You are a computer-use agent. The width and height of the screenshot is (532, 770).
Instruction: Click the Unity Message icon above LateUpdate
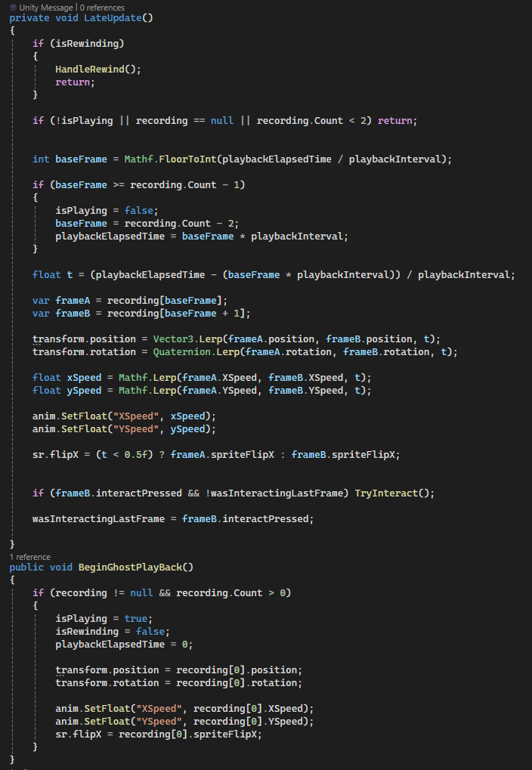[x=13, y=7]
